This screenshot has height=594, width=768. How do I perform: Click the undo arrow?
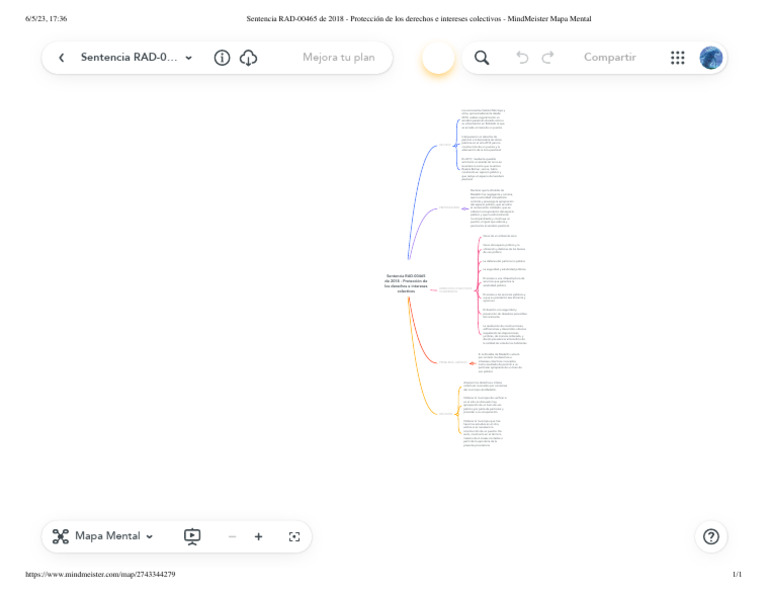[522, 58]
